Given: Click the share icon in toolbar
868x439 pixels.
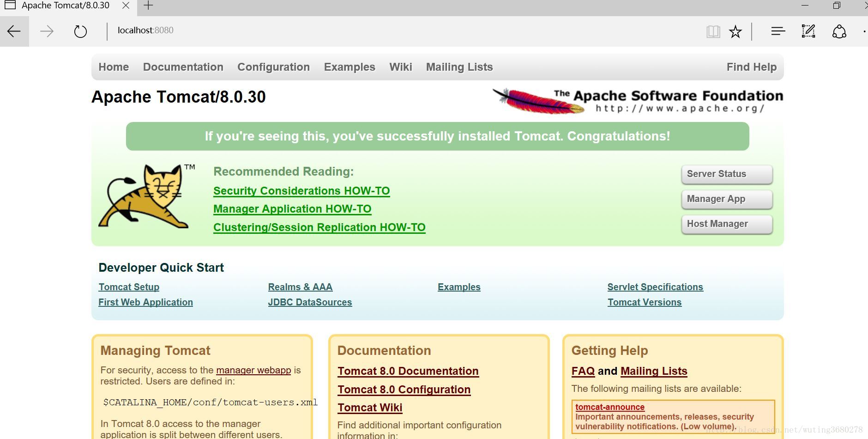Looking at the screenshot, I should pyautogui.click(x=839, y=31).
